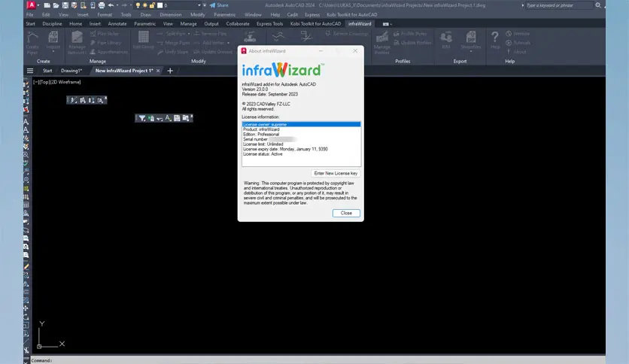Open the Express menu
Image resolution: width=629 pixels, height=364 pixels.
(312, 14)
